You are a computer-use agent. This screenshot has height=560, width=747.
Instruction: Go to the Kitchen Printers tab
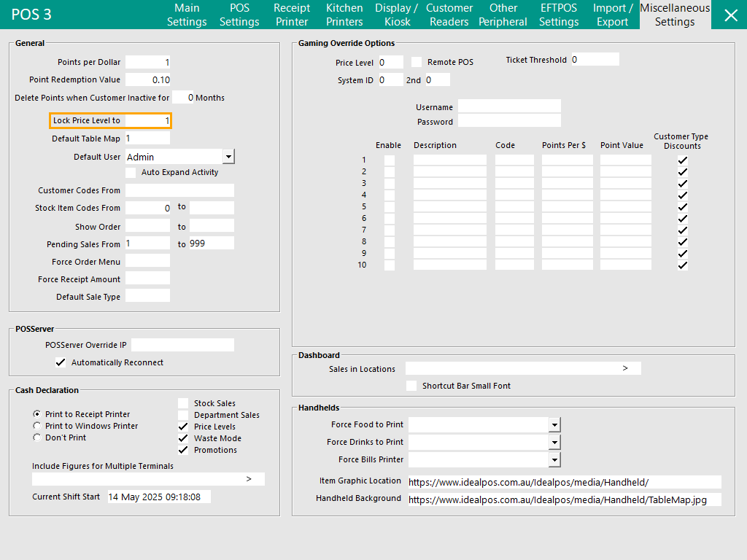pos(344,15)
